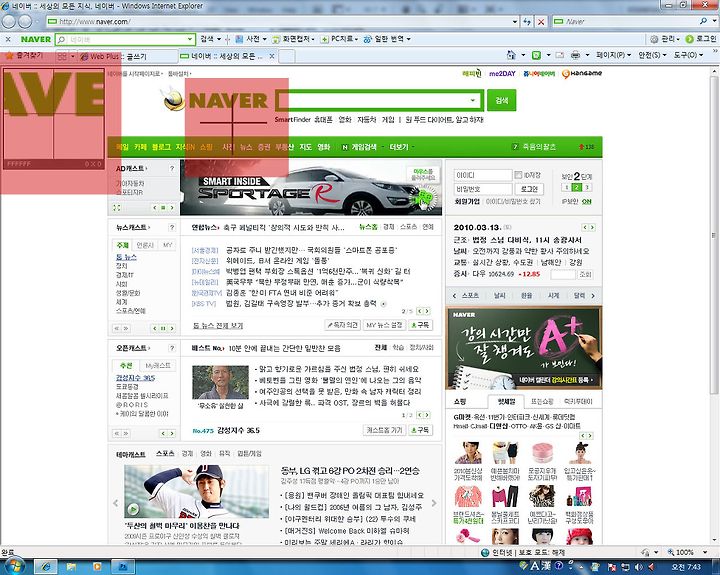Click the 로그인 button in login box
Image resolution: width=720 pixels, height=575 pixels.
(x=529, y=189)
